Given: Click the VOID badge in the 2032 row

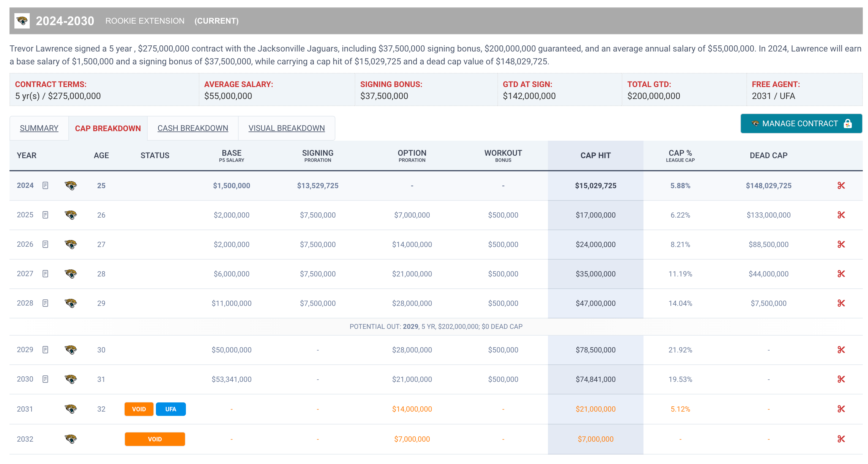Looking at the screenshot, I should (x=155, y=439).
